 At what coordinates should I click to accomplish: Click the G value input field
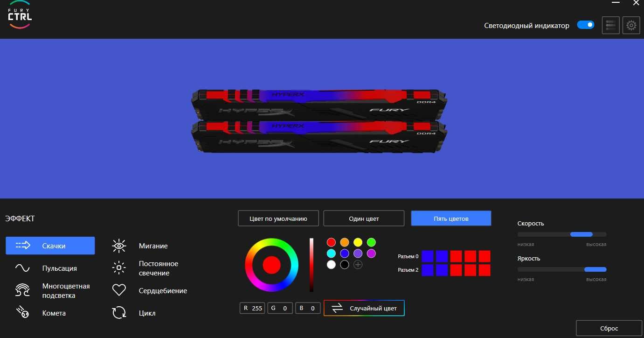coord(280,308)
